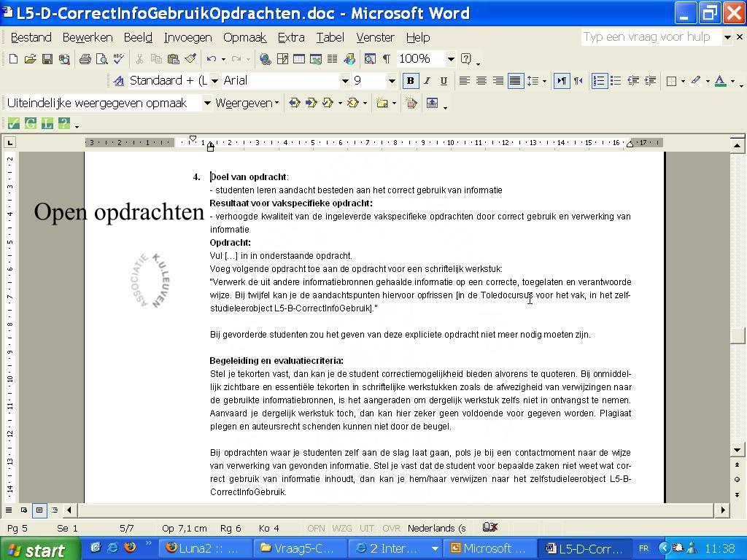
Task: Open the Weergeven dropdown
Action: point(247,103)
